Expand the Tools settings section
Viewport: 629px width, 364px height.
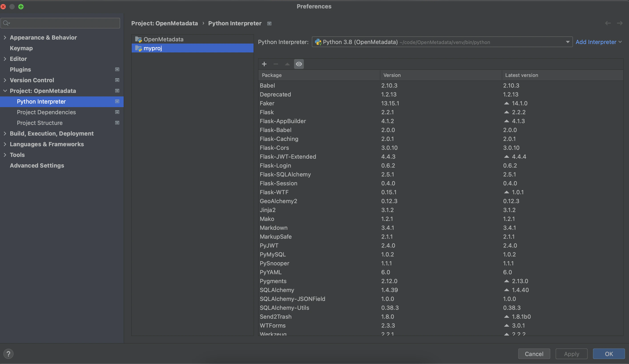click(x=5, y=155)
